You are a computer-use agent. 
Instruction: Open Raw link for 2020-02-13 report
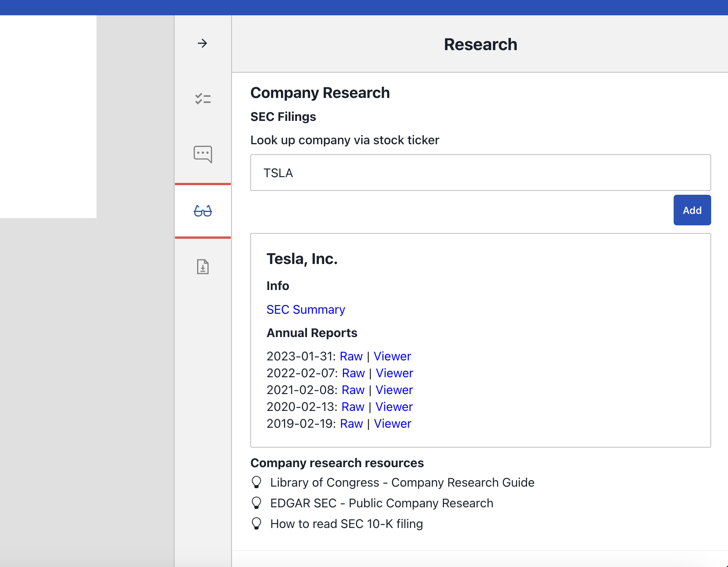pyautogui.click(x=353, y=407)
